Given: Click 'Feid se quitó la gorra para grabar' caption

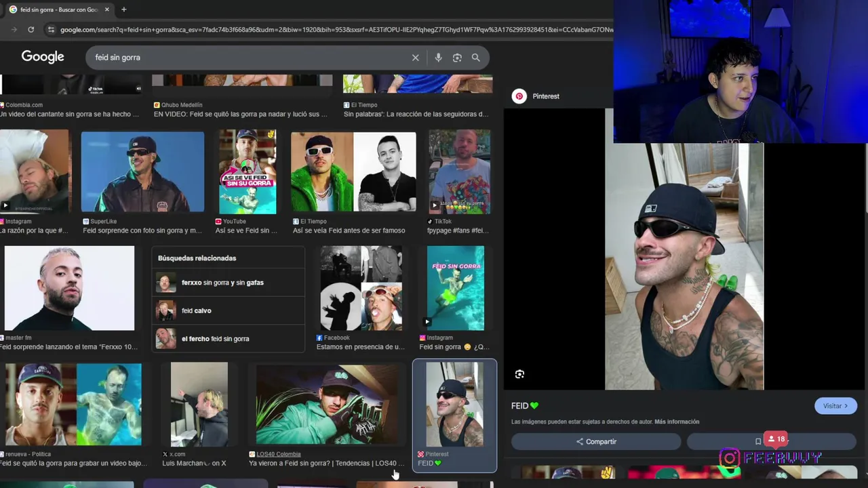Looking at the screenshot, I should [73, 464].
